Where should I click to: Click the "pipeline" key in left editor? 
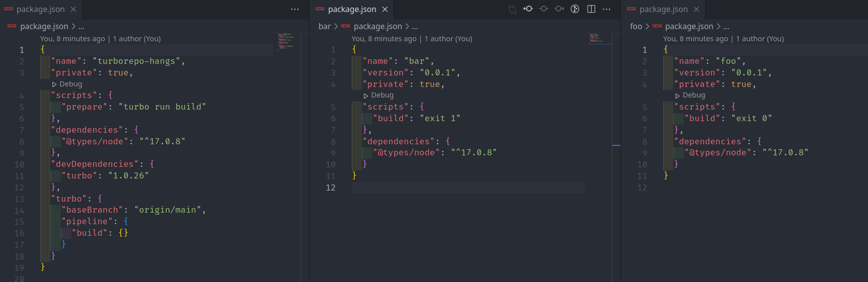click(x=87, y=222)
